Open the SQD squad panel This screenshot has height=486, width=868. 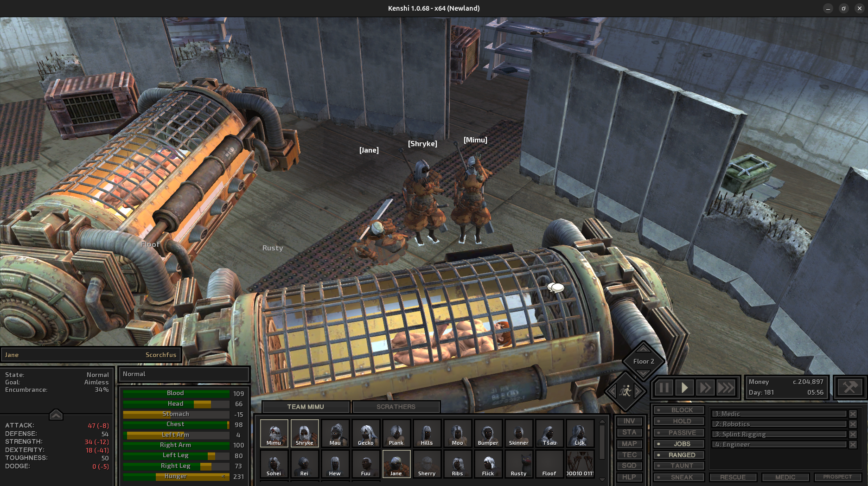click(629, 466)
